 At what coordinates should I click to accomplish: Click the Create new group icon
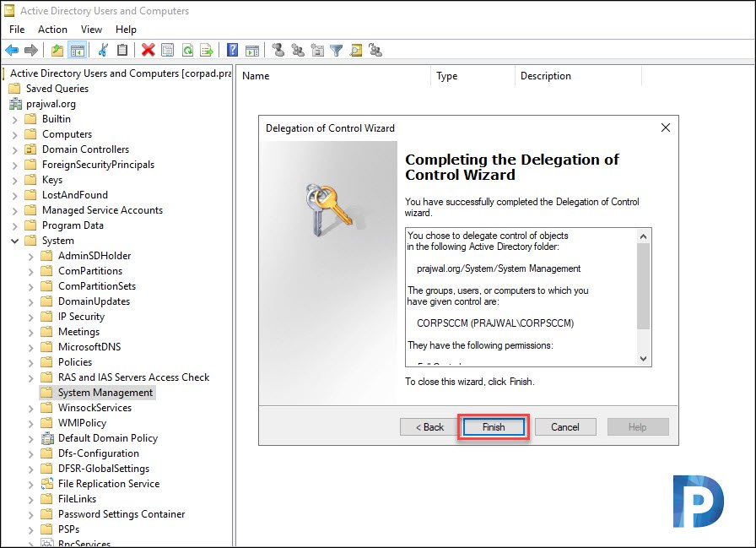click(x=298, y=50)
